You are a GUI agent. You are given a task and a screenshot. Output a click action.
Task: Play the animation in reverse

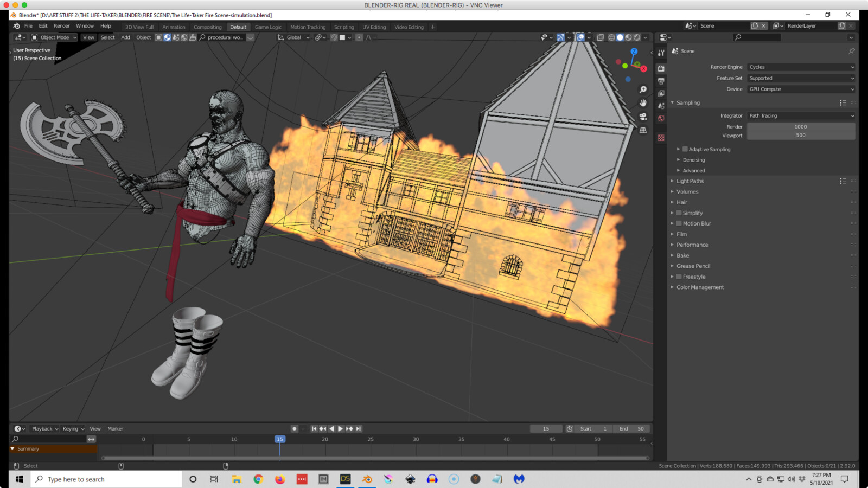coord(331,429)
